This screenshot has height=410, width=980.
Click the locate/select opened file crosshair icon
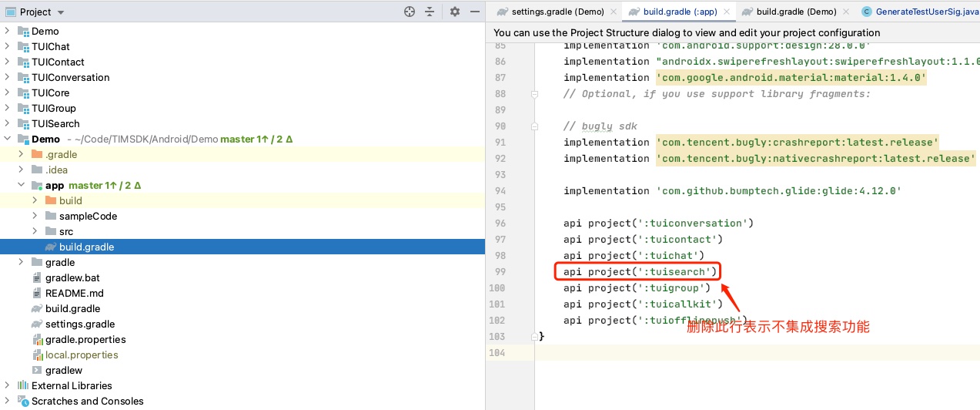click(410, 12)
